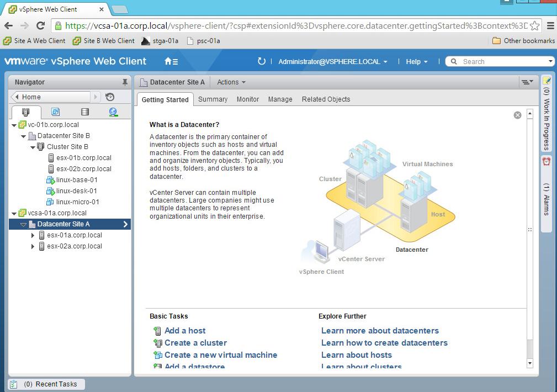This screenshot has width=557, height=392.
Task: Open the Networking navigator tab
Action: [x=113, y=112]
